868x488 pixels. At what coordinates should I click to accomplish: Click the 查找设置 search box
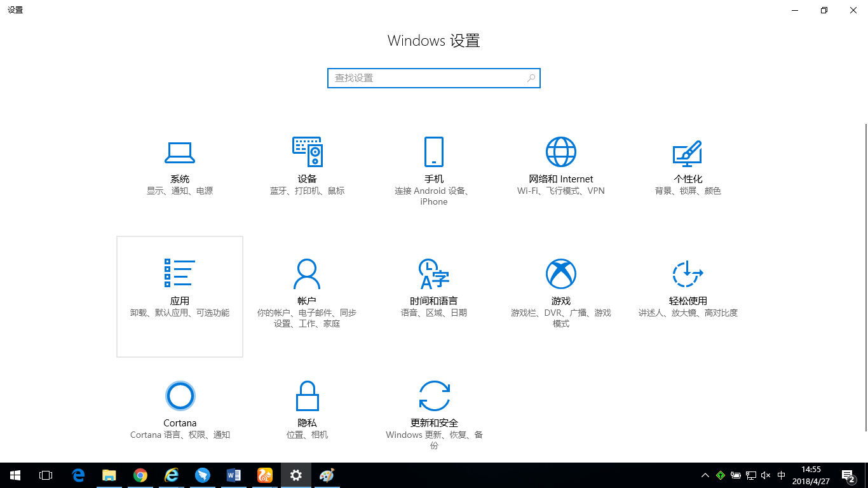tap(434, 78)
